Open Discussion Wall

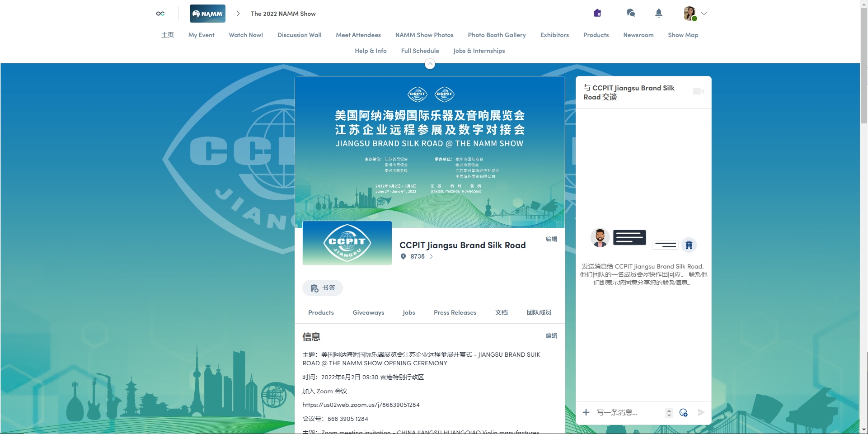click(x=300, y=35)
